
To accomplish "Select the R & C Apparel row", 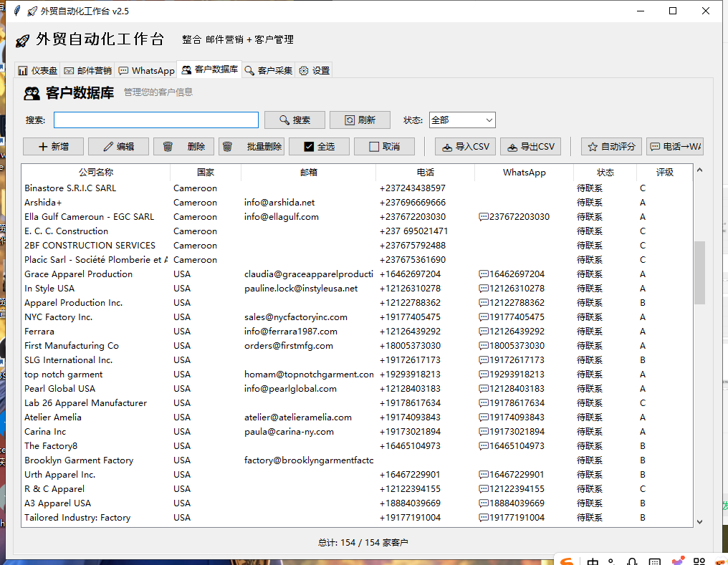I will 357,489.
